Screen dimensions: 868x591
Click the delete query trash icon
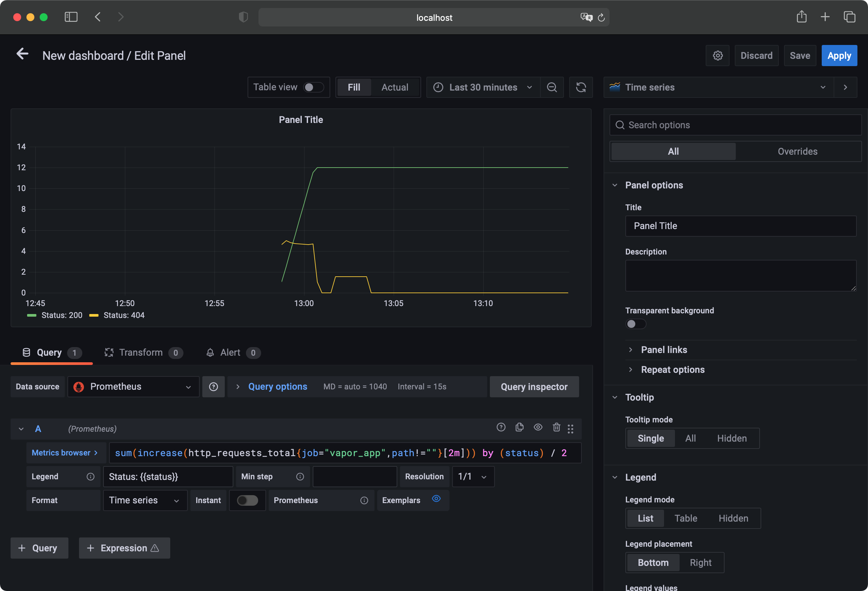[556, 429]
